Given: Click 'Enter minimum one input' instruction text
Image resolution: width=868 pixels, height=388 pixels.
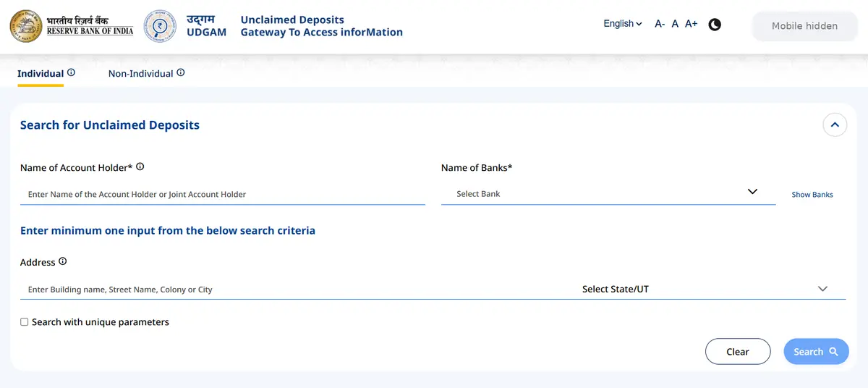Looking at the screenshot, I should tap(168, 231).
